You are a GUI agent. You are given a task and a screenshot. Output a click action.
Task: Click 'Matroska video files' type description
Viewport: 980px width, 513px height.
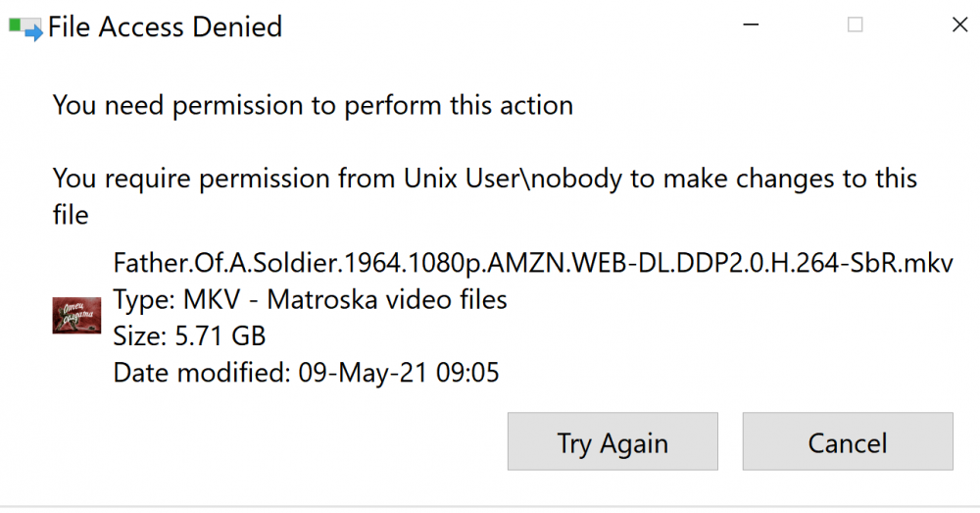pyautogui.click(x=387, y=300)
